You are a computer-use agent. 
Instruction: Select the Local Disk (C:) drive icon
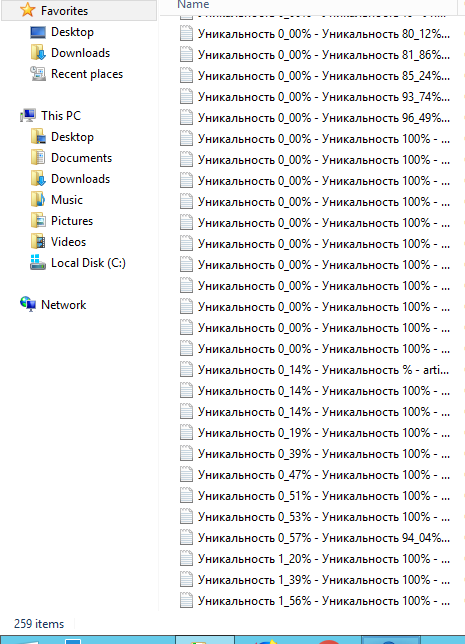38,263
